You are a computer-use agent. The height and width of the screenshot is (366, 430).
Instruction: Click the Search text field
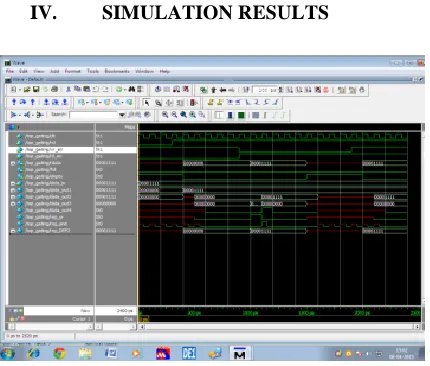click(x=94, y=115)
